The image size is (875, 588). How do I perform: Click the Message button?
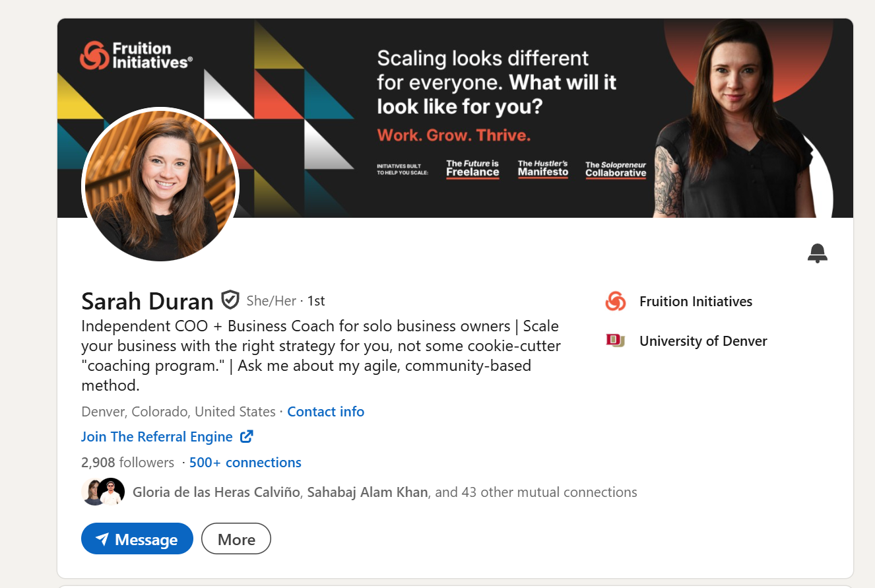pyautogui.click(x=137, y=539)
